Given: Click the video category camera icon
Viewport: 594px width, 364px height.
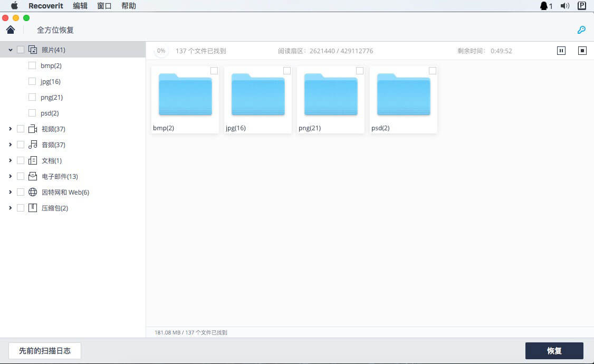Looking at the screenshot, I should [33, 129].
